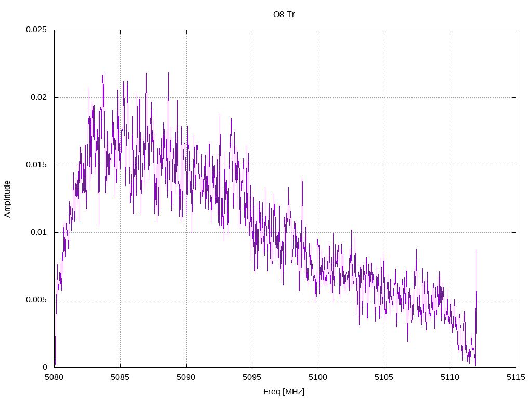Click y-axis tick label 0.025
532x399 pixels.
pos(36,30)
